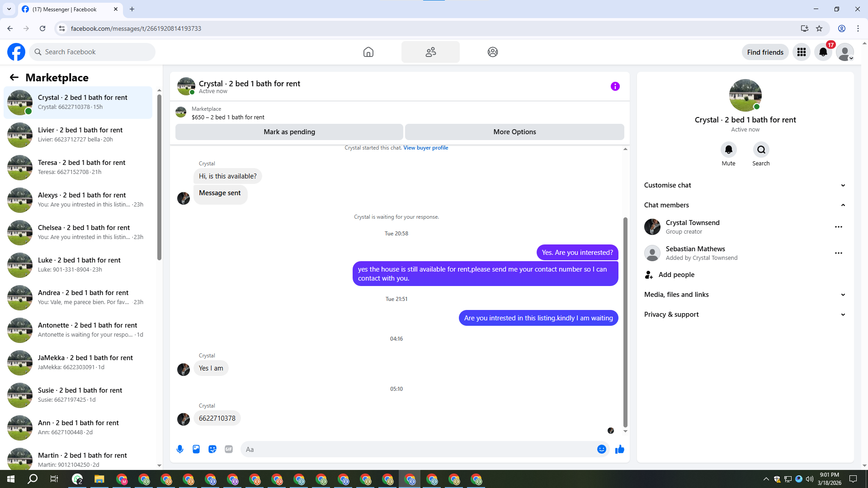Click the voice clip microphone icon

[x=180, y=449]
